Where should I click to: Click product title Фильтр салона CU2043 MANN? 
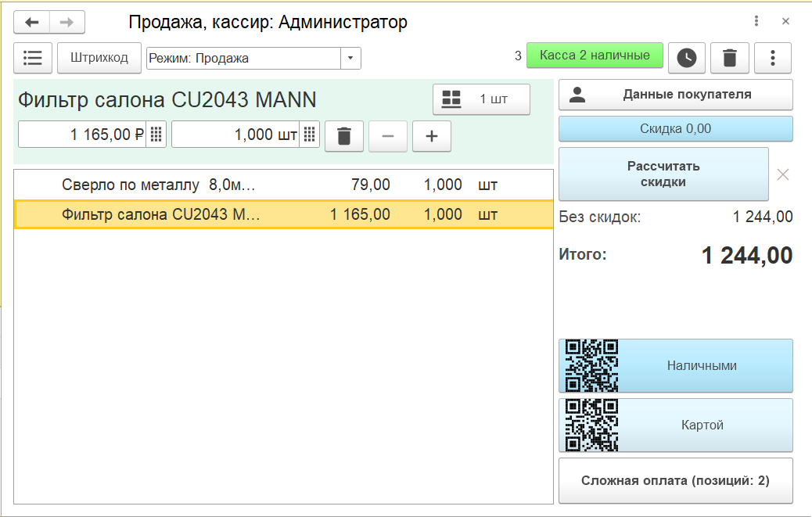tap(167, 100)
